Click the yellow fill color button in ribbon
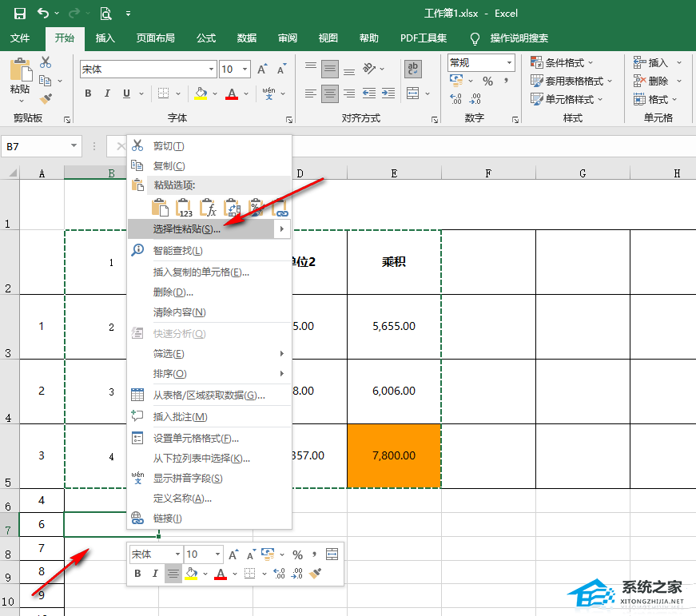 199,94
